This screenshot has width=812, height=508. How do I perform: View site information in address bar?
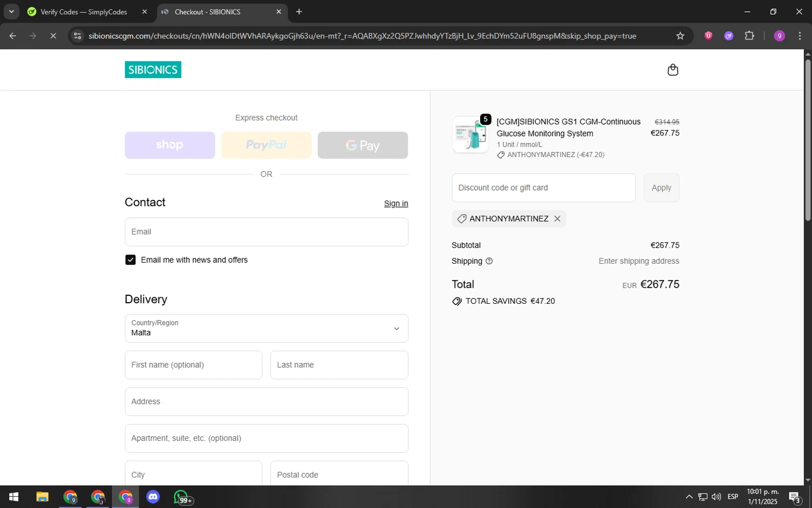[77, 36]
